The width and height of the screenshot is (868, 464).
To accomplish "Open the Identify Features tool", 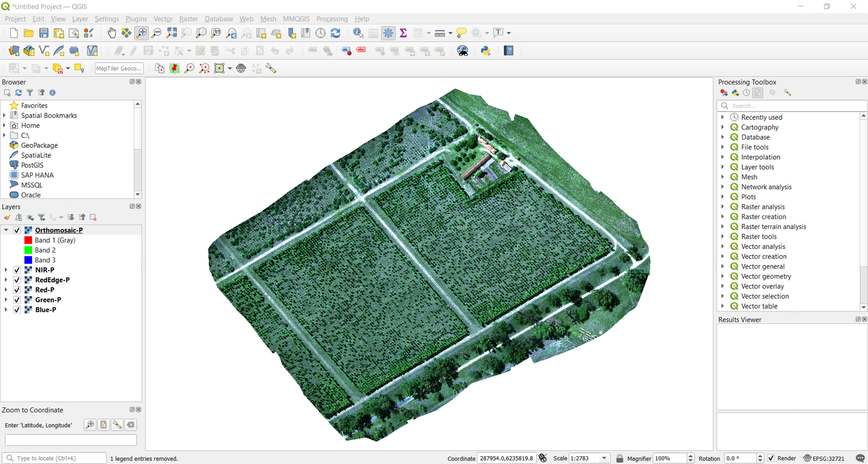I will pyautogui.click(x=358, y=33).
